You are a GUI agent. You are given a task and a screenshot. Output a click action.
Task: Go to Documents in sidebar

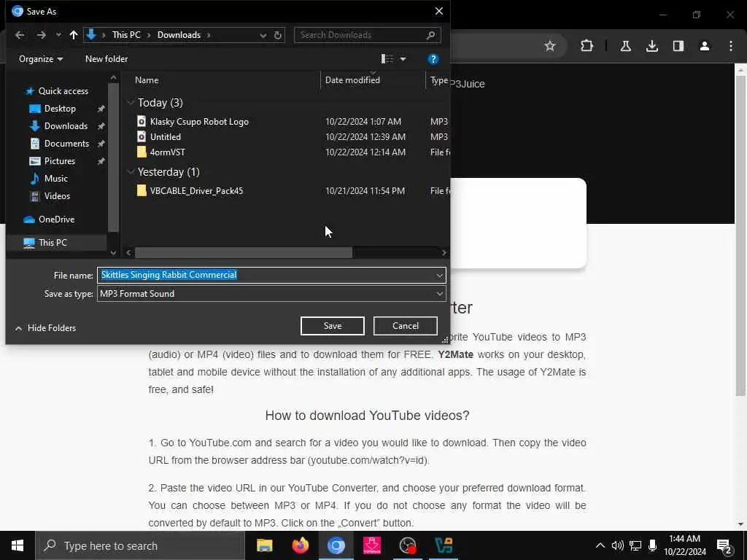click(x=66, y=144)
